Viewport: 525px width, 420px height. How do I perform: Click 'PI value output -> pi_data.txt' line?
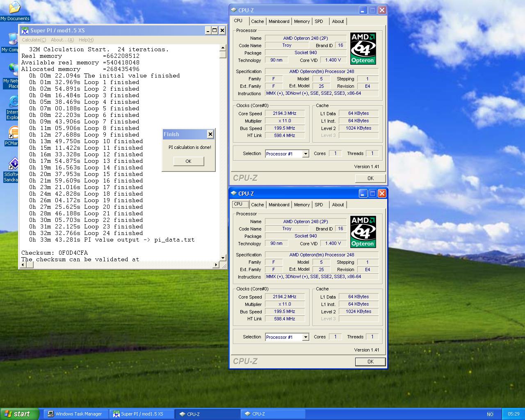pos(112,240)
